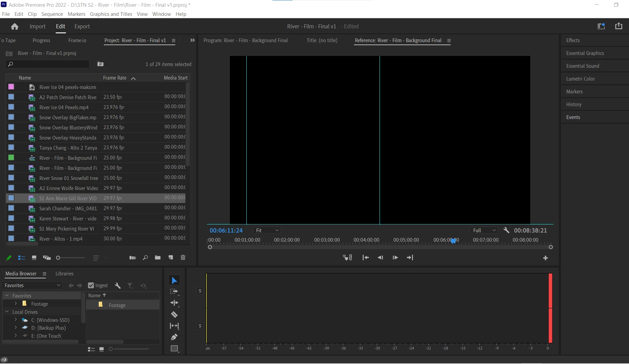
Task: Select the Pen tool
Action: [x=174, y=337]
